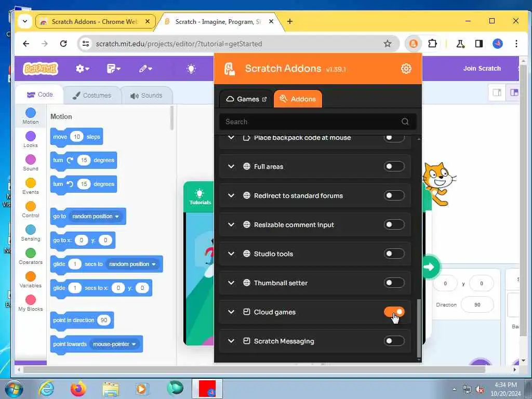
Task: Open Windows Explorer folder in taskbar
Action: pos(110,389)
